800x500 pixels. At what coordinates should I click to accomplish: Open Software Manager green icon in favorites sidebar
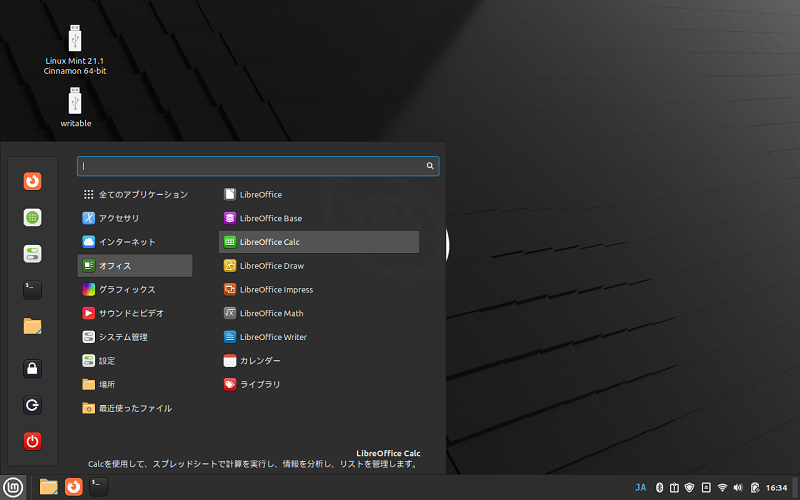32,217
